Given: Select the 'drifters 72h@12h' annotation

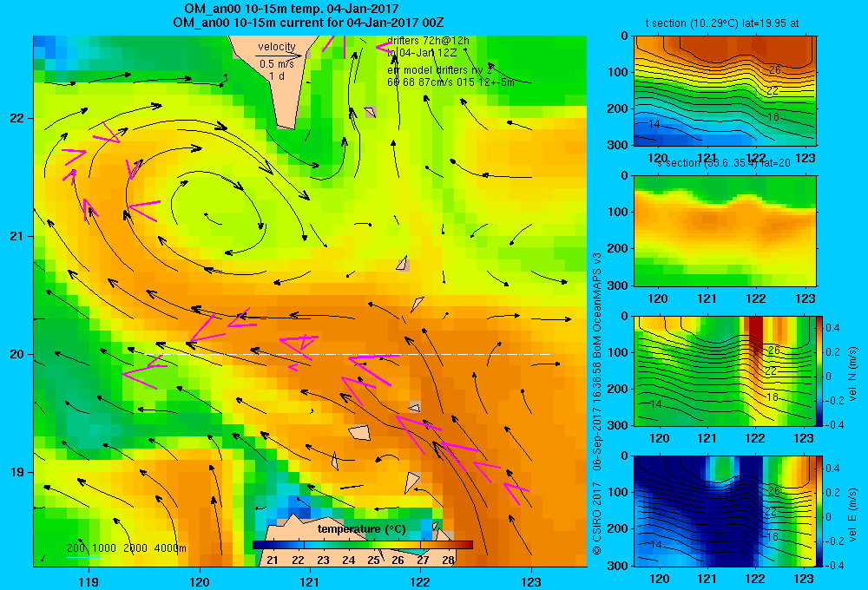Looking at the screenshot, I should click(429, 41).
